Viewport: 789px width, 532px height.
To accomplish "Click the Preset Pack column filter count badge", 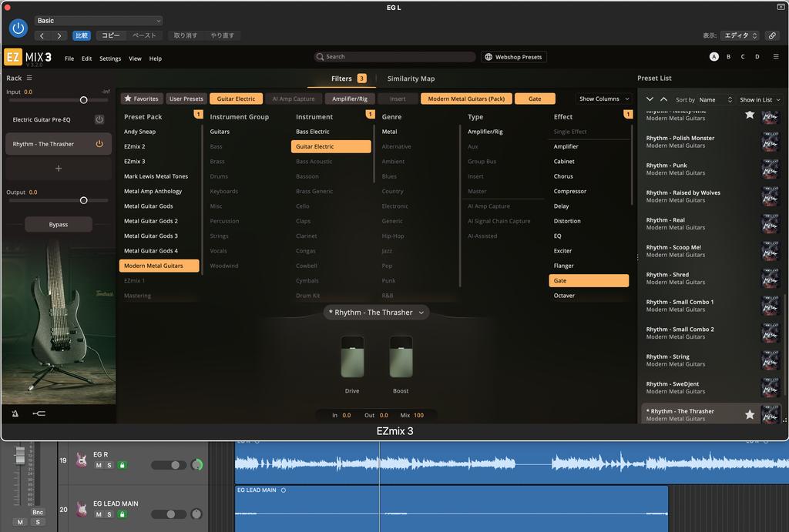I will (198, 114).
